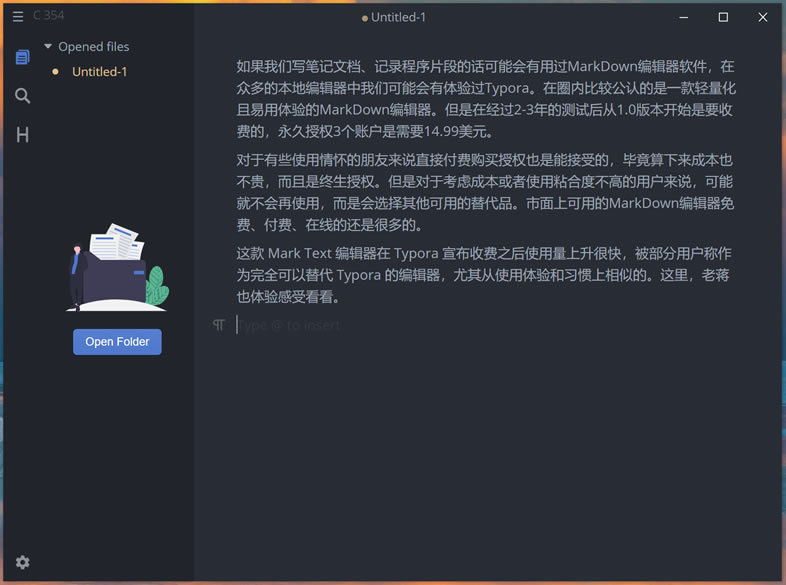The image size is (786, 585).
Task: Click the second paragraph starting 对于有些使用情怀
Action: [485, 192]
